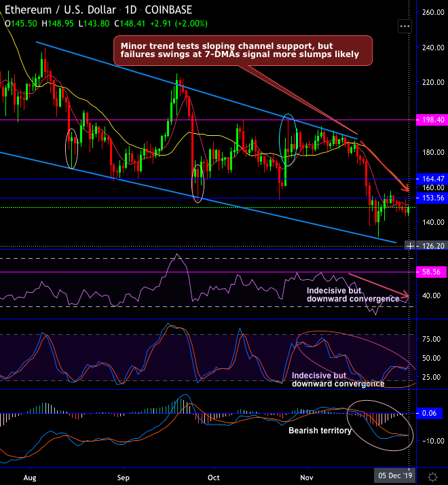This screenshot has width=448, height=485.
Task: Click the high value H148.95
Action: [58, 24]
